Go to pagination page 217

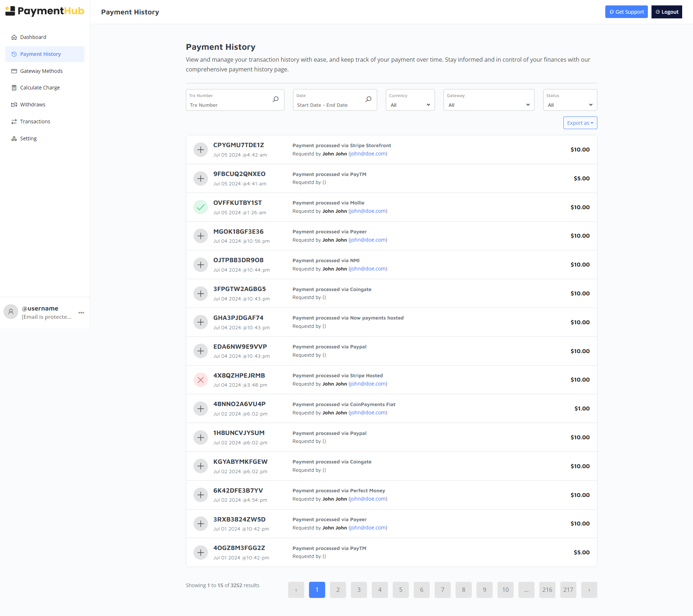click(568, 590)
